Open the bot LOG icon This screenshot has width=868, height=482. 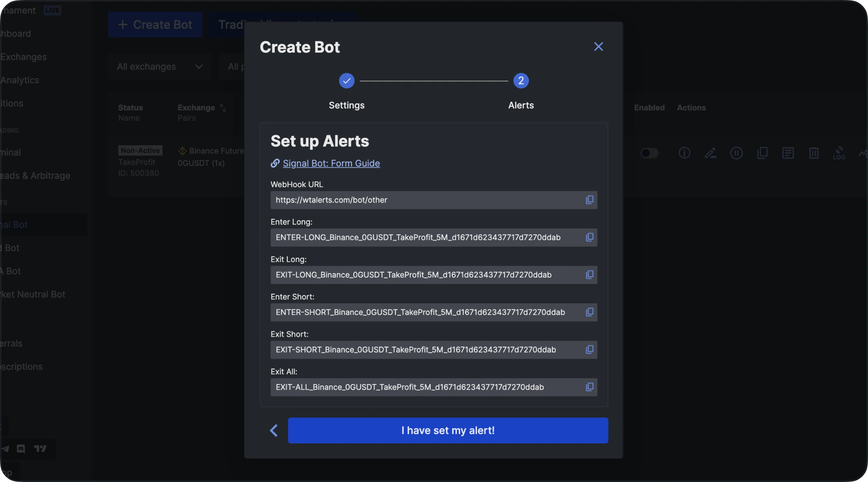(x=839, y=153)
